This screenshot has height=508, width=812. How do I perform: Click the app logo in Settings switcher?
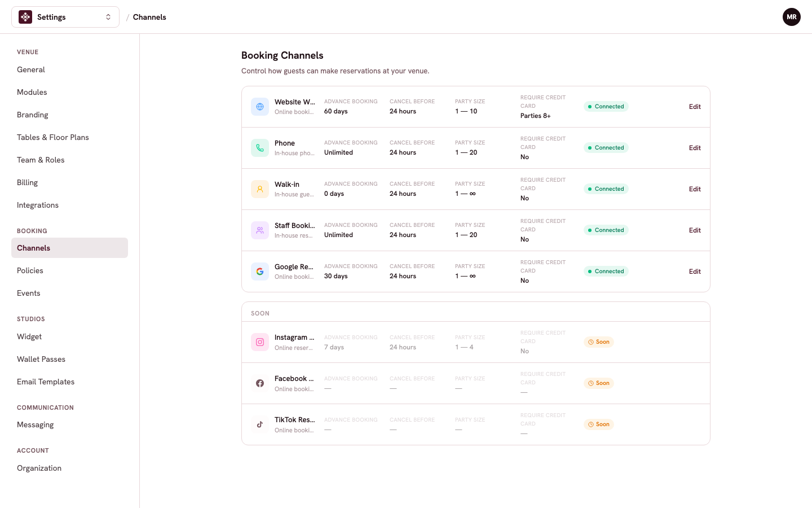pyautogui.click(x=25, y=17)
